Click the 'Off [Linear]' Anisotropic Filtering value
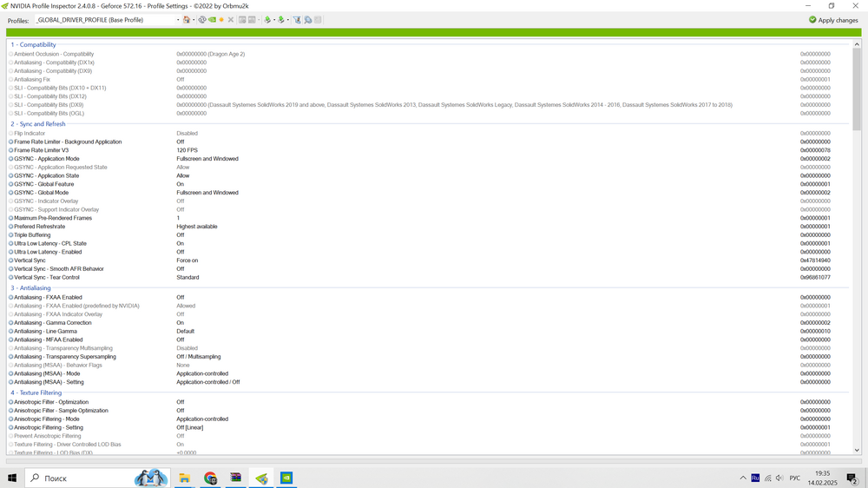Viewport: 868px width, 488px height. coord(190,427)
